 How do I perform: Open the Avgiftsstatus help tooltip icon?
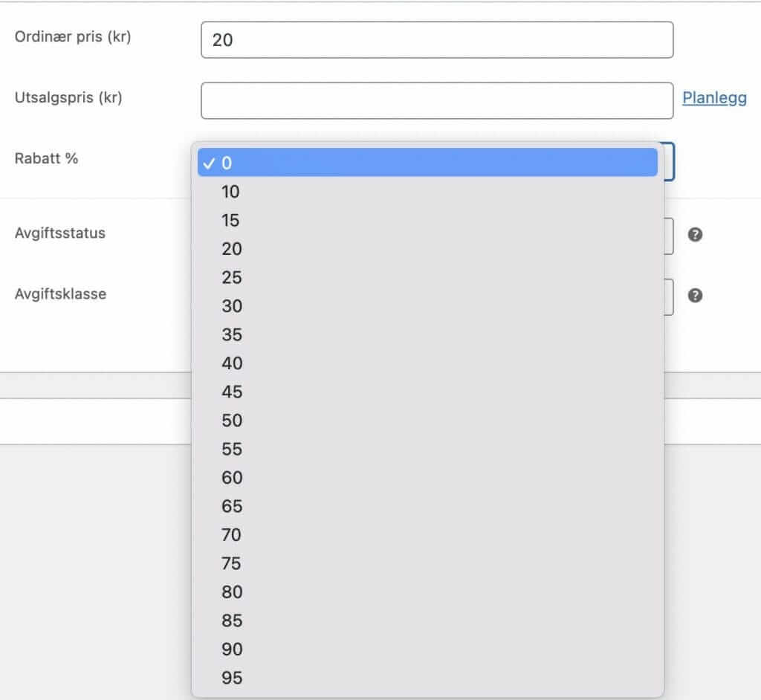coord(696,233)
